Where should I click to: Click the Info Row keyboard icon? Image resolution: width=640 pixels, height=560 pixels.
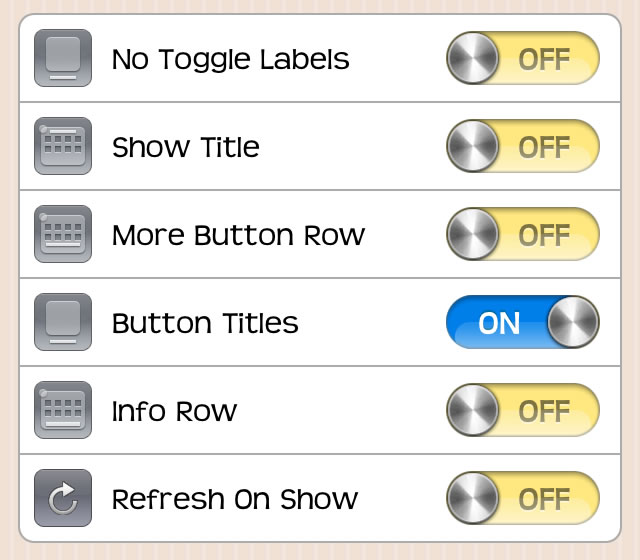click(x=63, y=410)
